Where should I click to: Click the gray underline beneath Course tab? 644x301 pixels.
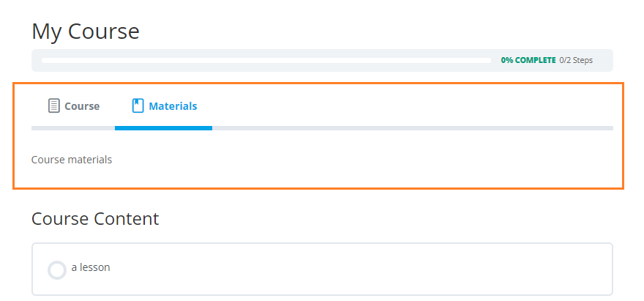coord(73,128)
